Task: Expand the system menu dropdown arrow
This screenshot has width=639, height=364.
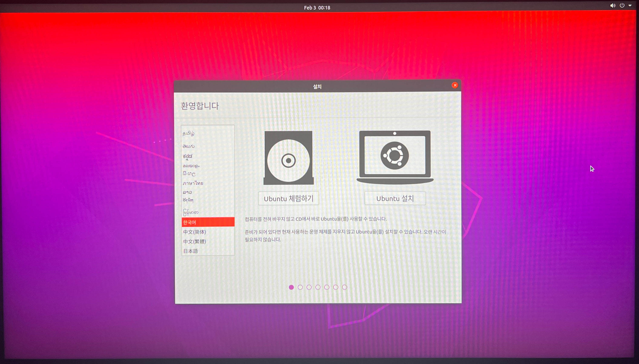Action: [x=630, y=6]
